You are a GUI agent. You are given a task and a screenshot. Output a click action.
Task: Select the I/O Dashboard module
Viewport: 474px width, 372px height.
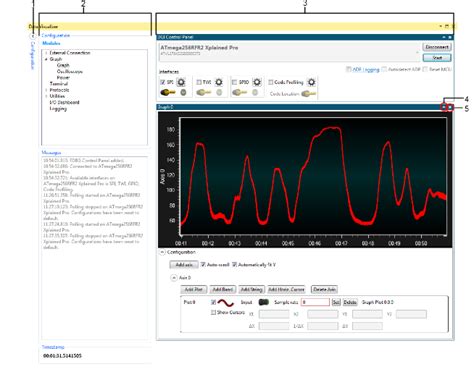[65, 102]
